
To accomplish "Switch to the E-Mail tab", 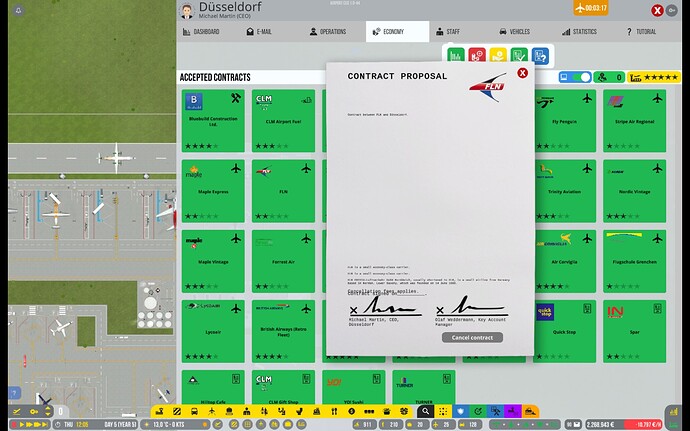I will 259,32.
